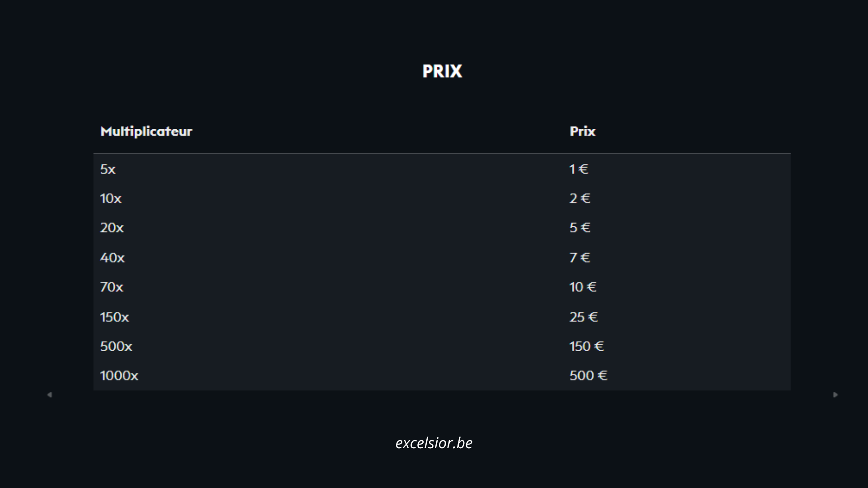Click the 70x multiplier cell
The image size is (868, 488).
tap(112, 287)
